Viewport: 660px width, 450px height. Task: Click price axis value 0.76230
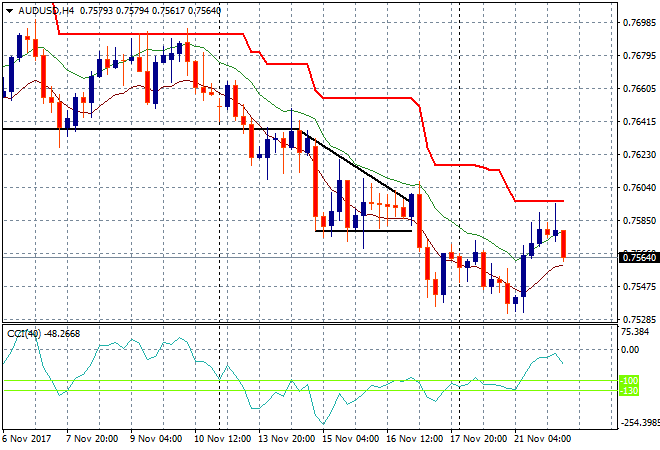click(x=639, y=154)
